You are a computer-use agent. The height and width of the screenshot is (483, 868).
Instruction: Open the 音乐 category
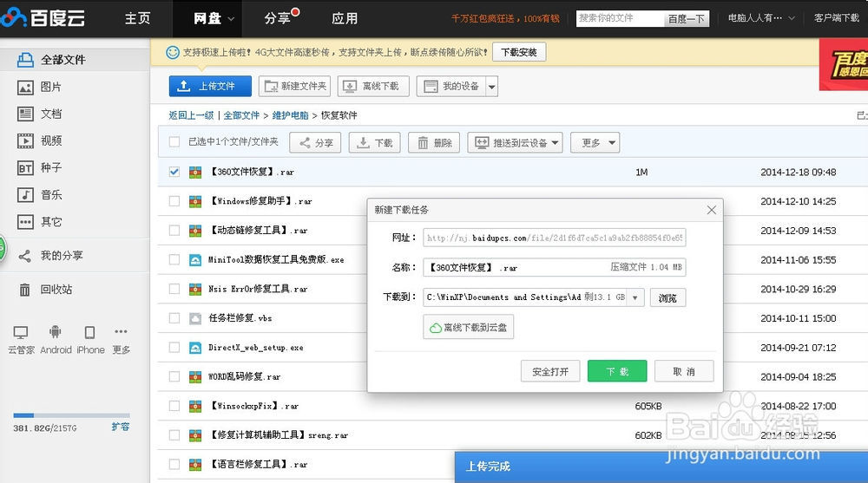pos(40,195)
